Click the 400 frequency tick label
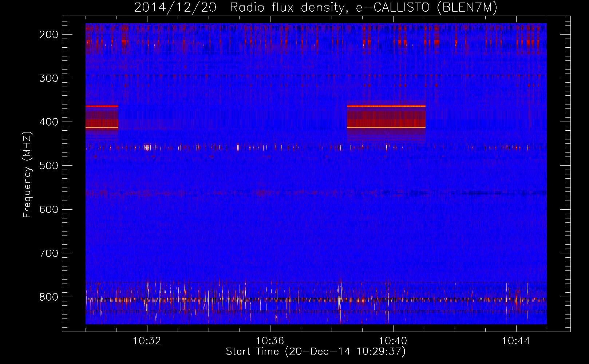The image size is (589, 364). point(48,122)
